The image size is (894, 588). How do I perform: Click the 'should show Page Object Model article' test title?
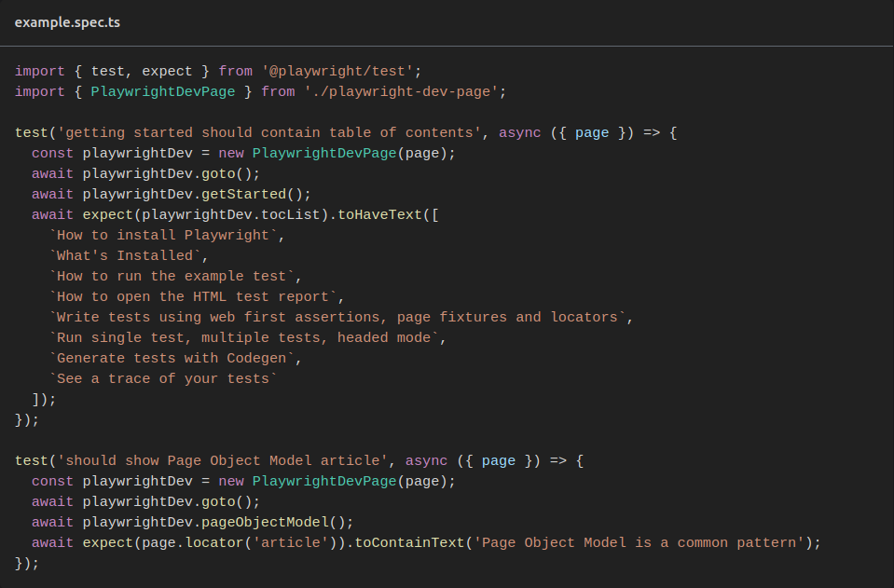coord(223,461)
